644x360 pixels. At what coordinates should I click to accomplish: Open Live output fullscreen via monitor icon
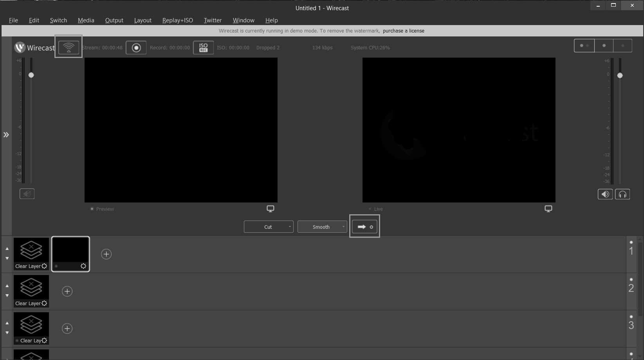pyautogui.click(x=548, y=208)
